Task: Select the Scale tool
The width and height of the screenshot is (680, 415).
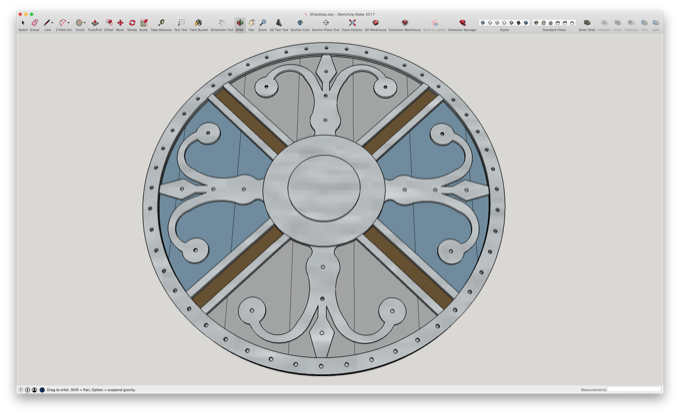Action: [x=144, y=23]
